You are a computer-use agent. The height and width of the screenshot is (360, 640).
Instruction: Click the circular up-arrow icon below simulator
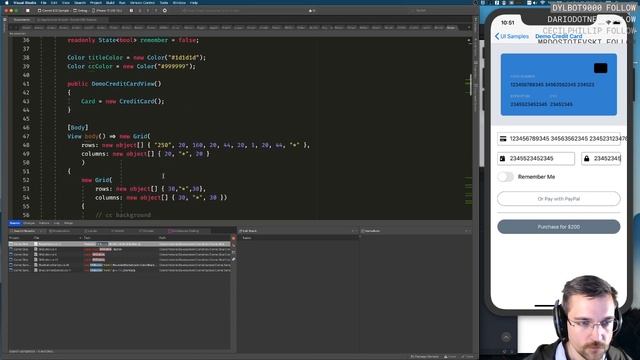click(506, 337)
